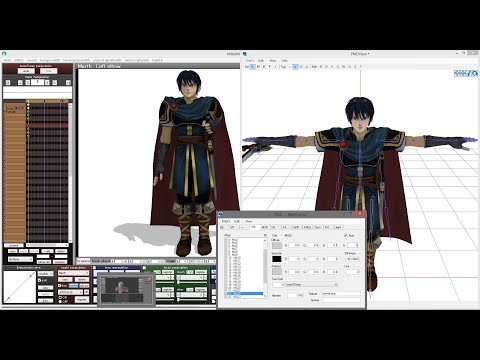Toggle the F button in PMDView toolbar
The image size is (480, 360).
point(270,67)
